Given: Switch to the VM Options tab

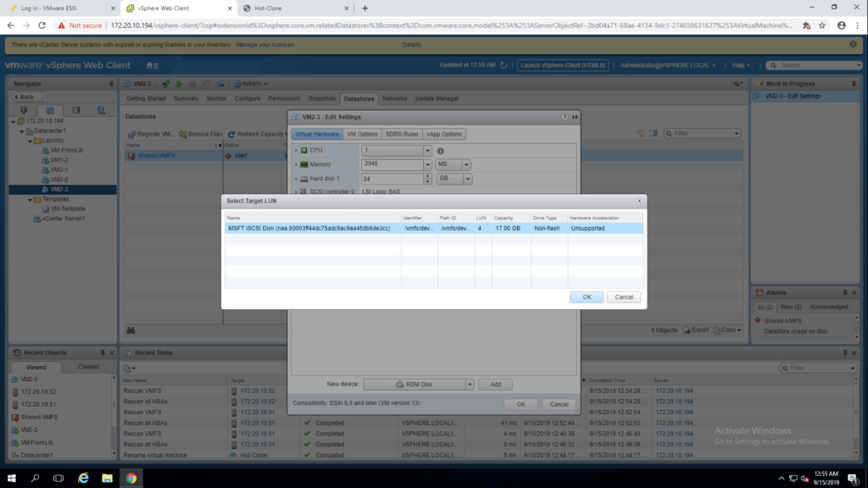Looking at the screenshot, I should tap(362, 134).
